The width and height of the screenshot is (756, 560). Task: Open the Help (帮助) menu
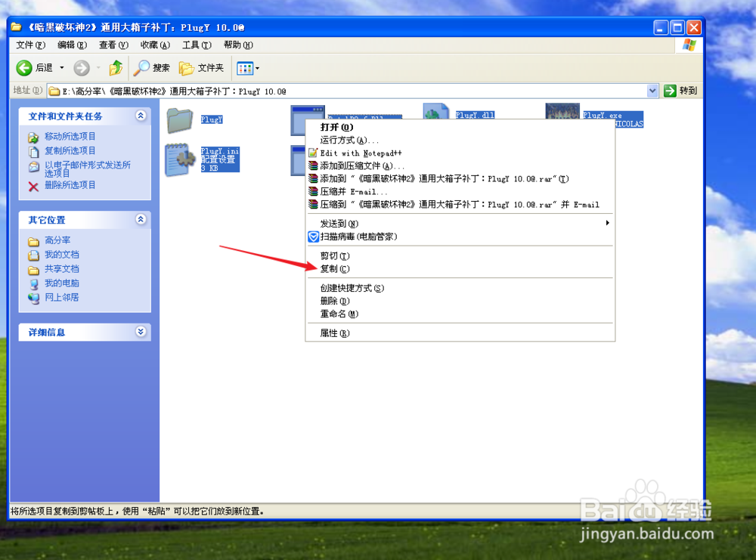237,45
